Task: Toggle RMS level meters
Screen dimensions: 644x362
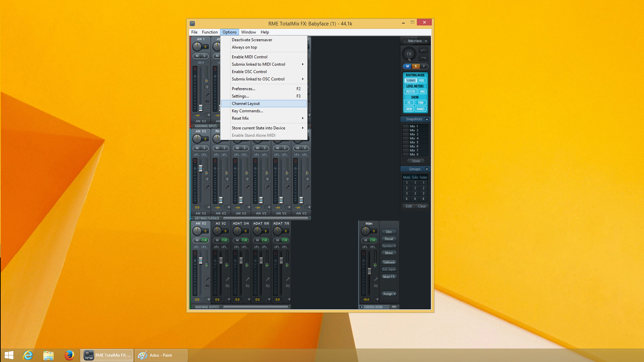Action: coord(422,92)
